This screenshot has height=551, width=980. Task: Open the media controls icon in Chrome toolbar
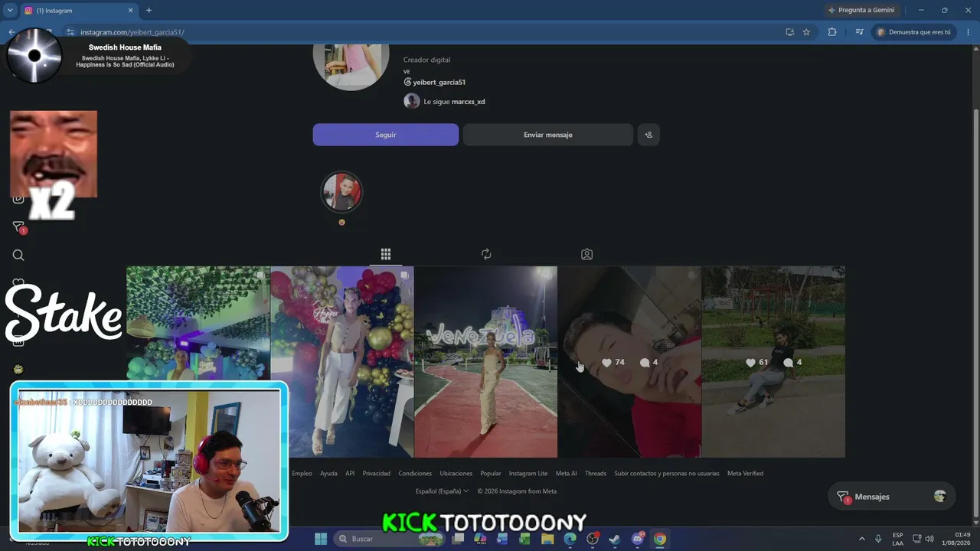click(x=859, y=32)
